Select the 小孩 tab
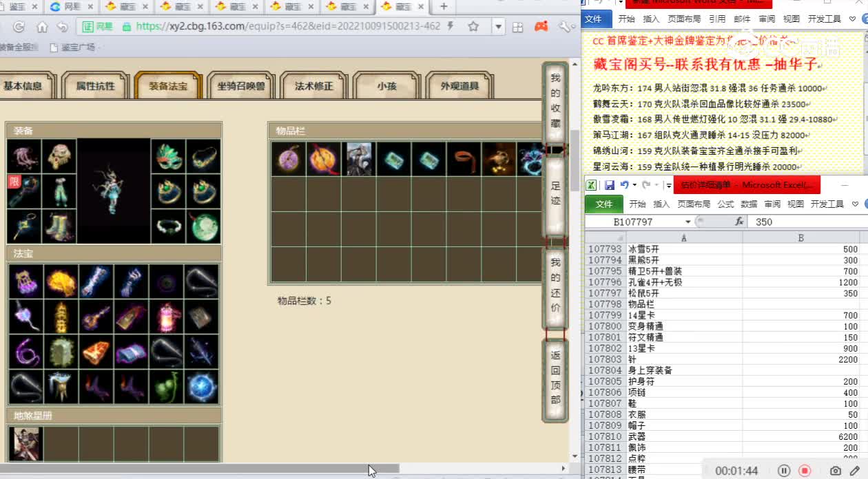868x479 pixels. (386, 87)
